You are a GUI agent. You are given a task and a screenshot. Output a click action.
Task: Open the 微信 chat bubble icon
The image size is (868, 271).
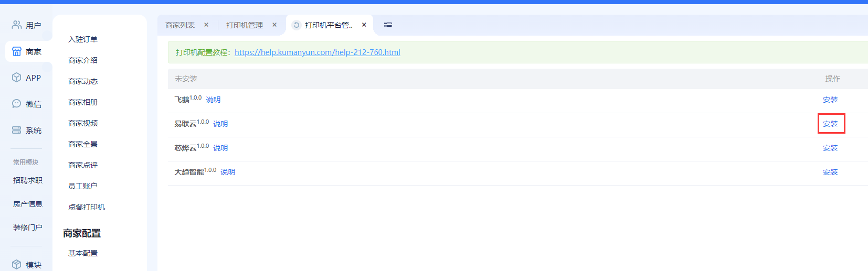(17, 104)
